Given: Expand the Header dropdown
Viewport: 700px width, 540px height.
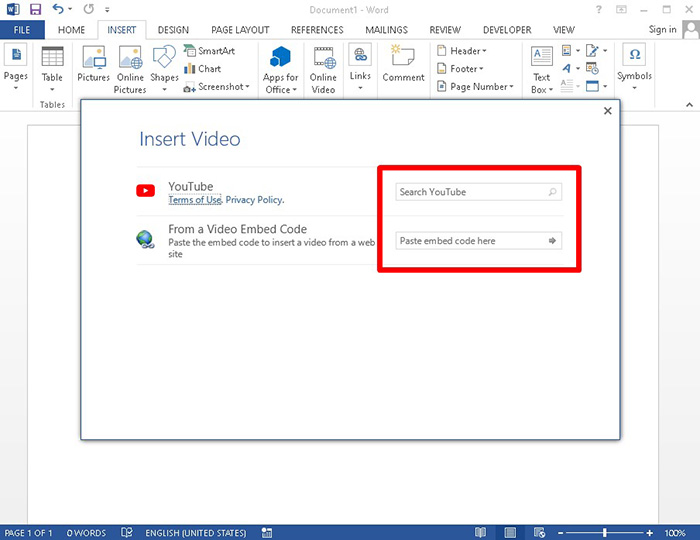Looking at the screenshot, I should (x=466, y=51).
